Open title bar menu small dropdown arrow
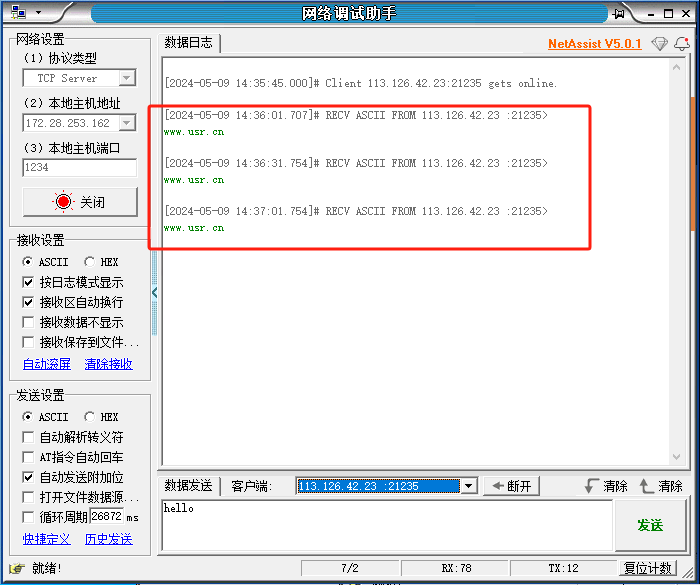Image resolution: width=700 pixels, height=585 pixels. [x=38, y=13]
